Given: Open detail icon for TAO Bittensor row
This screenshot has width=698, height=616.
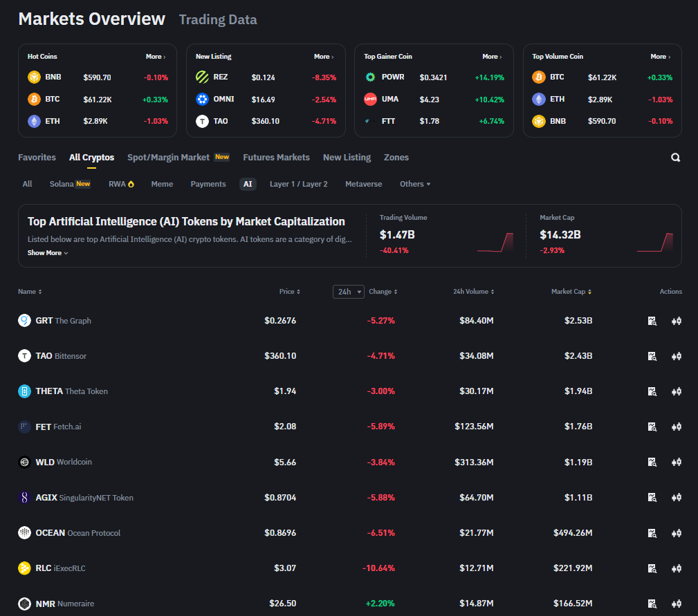Looking at the screenshot, I should pyautogui.click(x=652, y=356).
